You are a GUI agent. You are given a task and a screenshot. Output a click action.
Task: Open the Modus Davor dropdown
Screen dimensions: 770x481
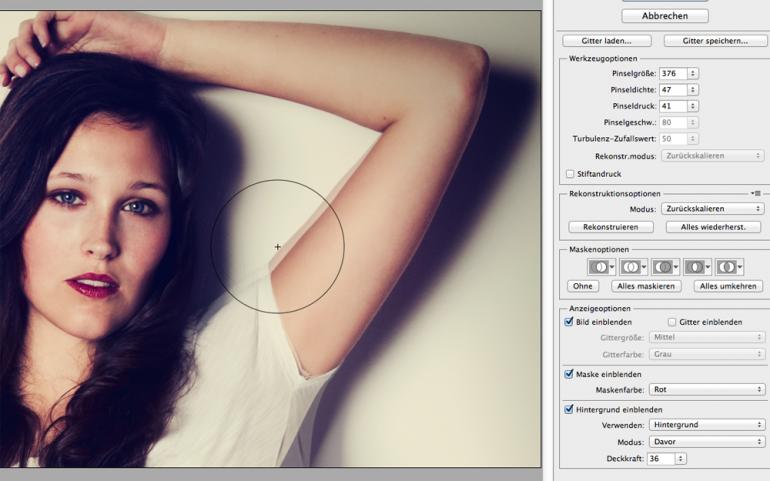707,442
